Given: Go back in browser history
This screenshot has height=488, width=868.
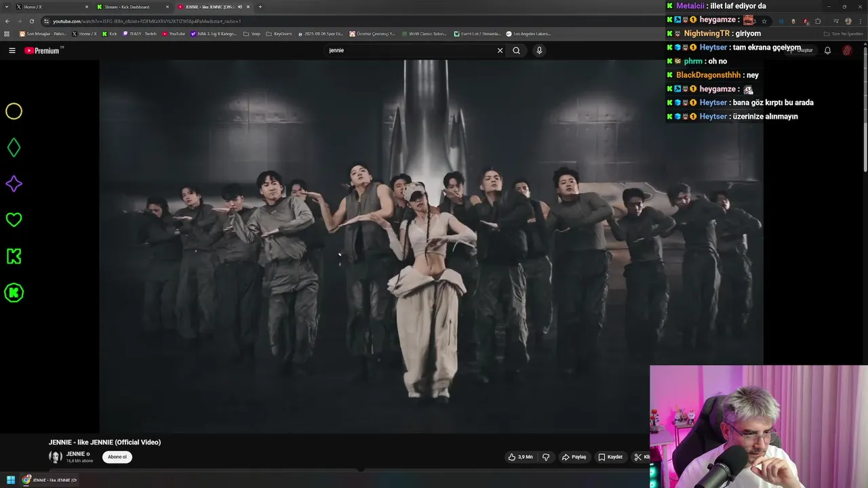Looking at the screenshot, I should click(x=7, y=21).
